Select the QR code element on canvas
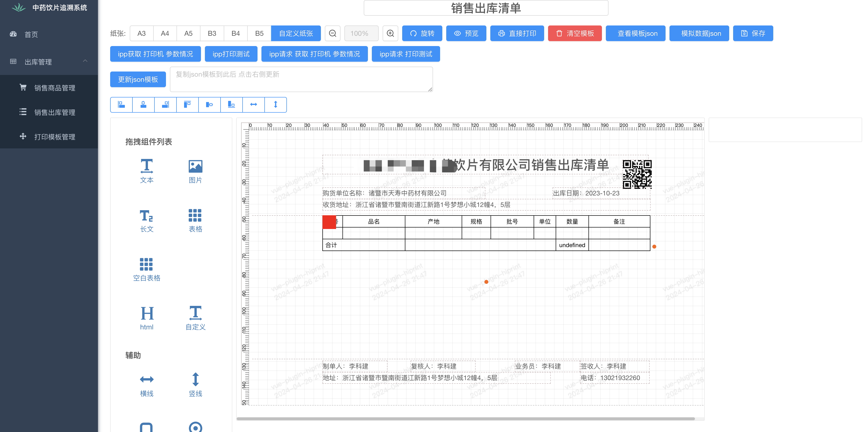The width and height of the screenshot is (868, 432). 637,174
